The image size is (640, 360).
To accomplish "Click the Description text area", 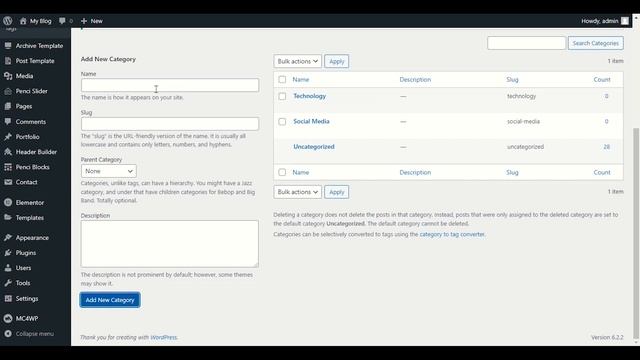I will [170, 244].
